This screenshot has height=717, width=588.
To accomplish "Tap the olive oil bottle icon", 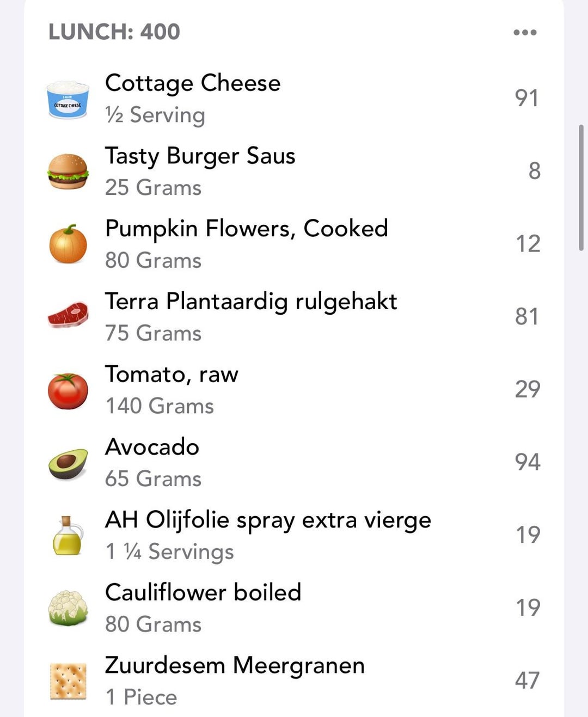I will [68, 536].
